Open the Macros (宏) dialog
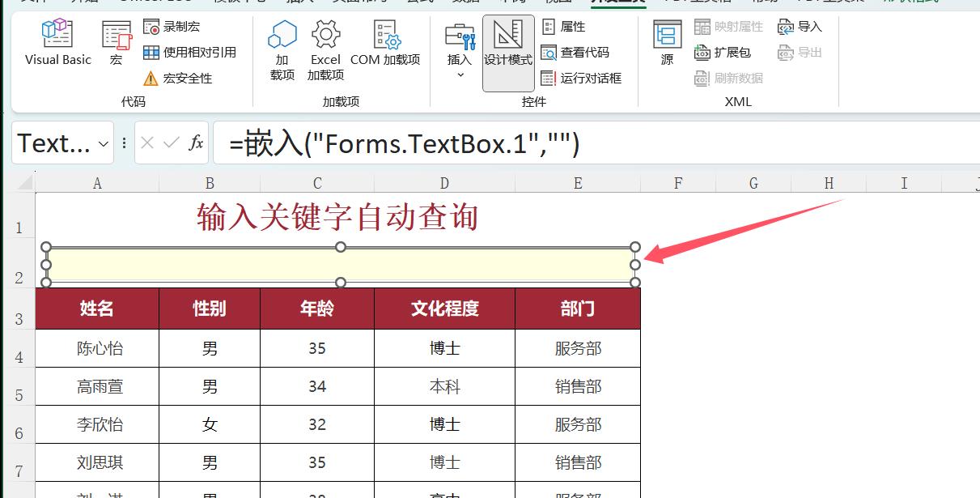Screen dimensions: 980x498 click(x=117, y=44)
